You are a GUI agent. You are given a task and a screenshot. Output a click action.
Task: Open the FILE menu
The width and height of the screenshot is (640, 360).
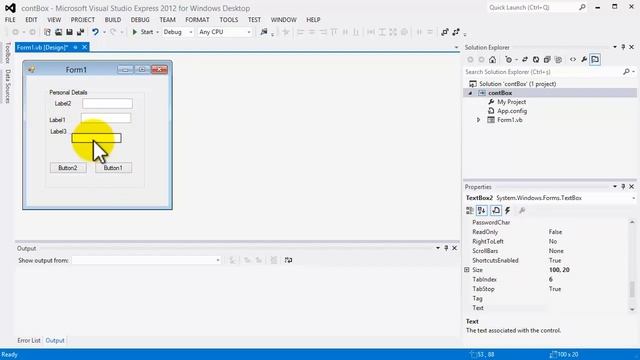coord(10,20)
